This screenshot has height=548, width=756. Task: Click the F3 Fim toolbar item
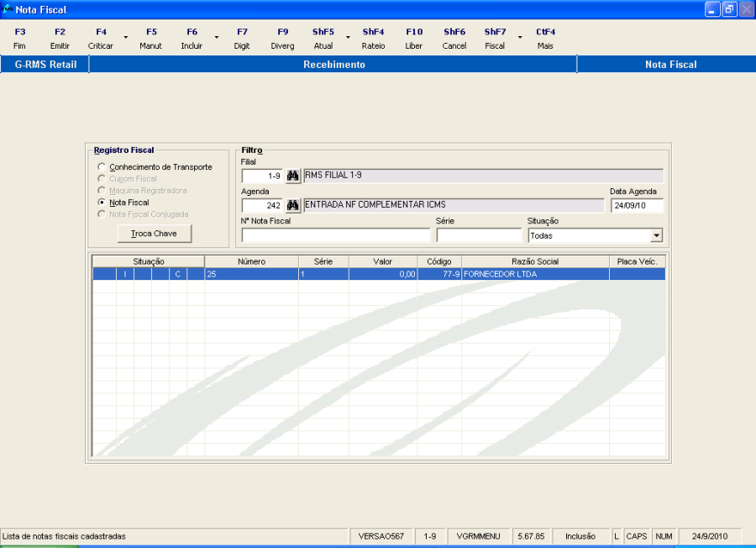pos(20,39)
